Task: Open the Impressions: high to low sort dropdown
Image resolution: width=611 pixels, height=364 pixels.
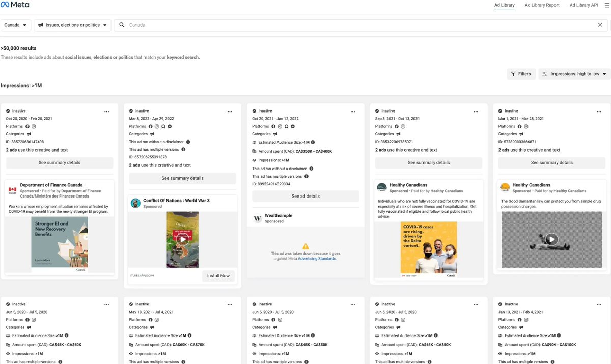Action: 574,74
